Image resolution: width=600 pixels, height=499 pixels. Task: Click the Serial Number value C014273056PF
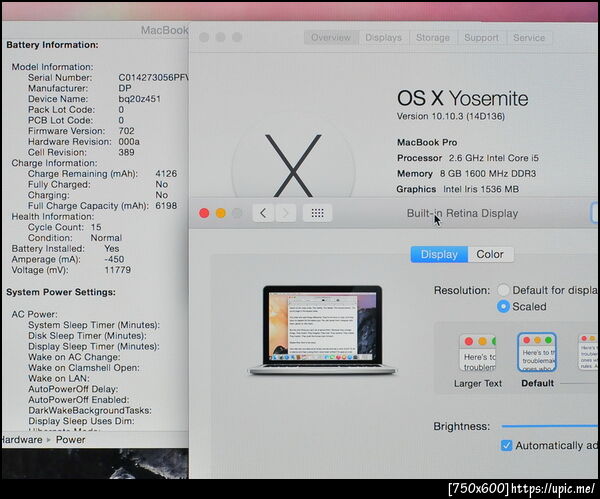pos(153,78)
